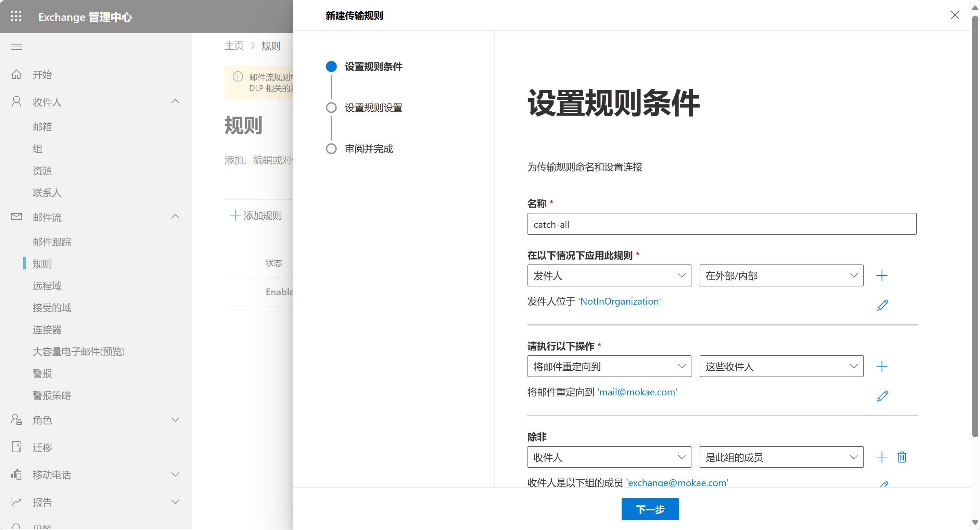This screenshot has width=980, height=530.
Task: Click the 下一步 button
Action: [650, 509]
